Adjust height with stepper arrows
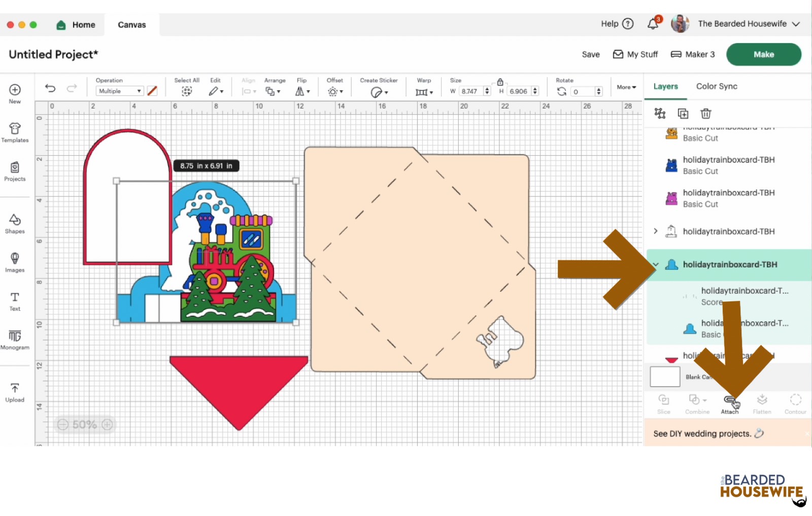The height and width of the screenshot is (516, 812). (x=535, y=91)
